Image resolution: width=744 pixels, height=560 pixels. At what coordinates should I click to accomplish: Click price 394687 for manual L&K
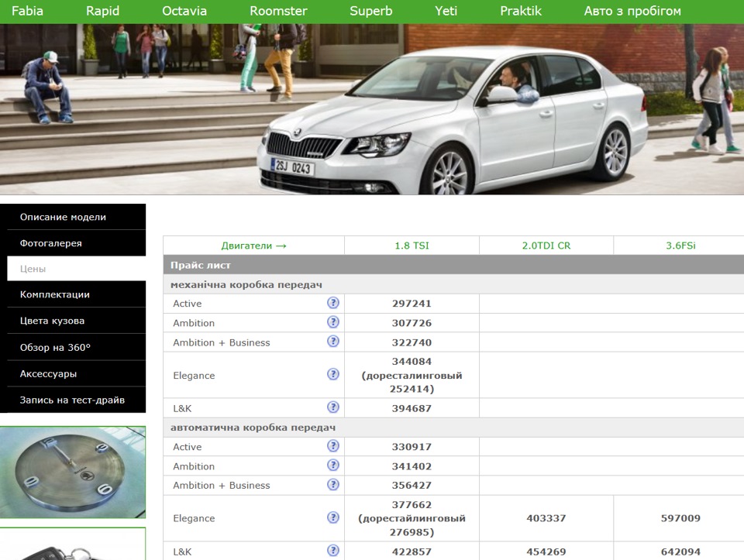click(412, 408)
